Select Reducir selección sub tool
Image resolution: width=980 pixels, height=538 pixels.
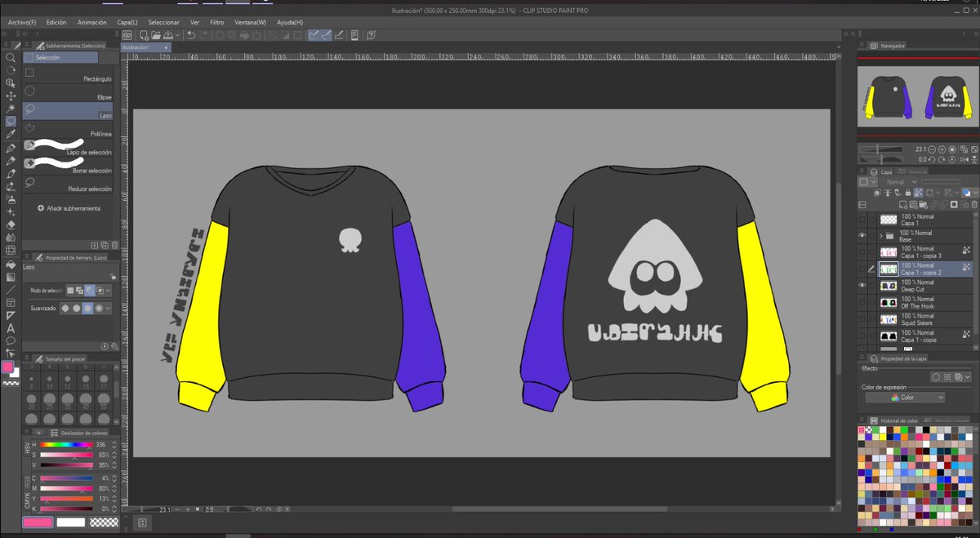pos(68,185)
